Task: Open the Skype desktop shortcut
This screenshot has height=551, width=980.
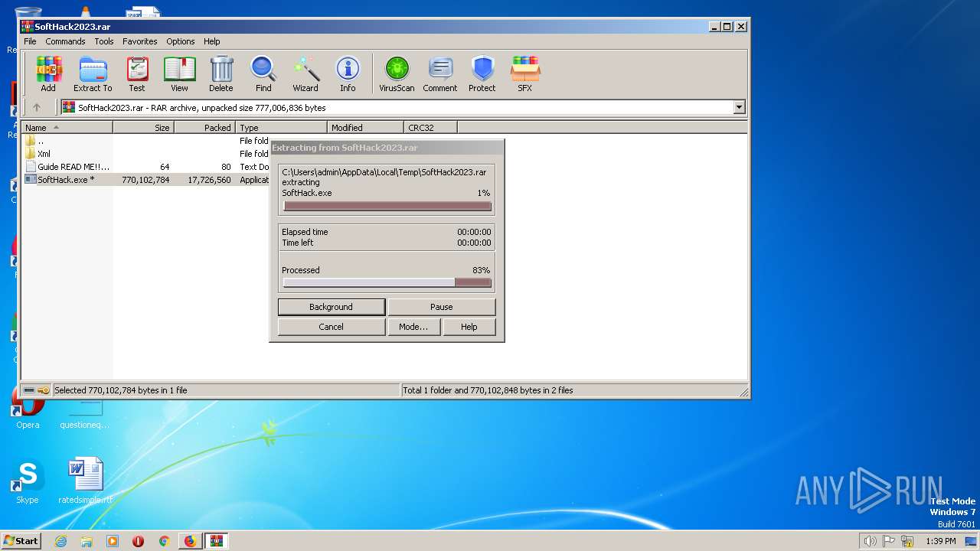Action: click(x=28, y=482)
